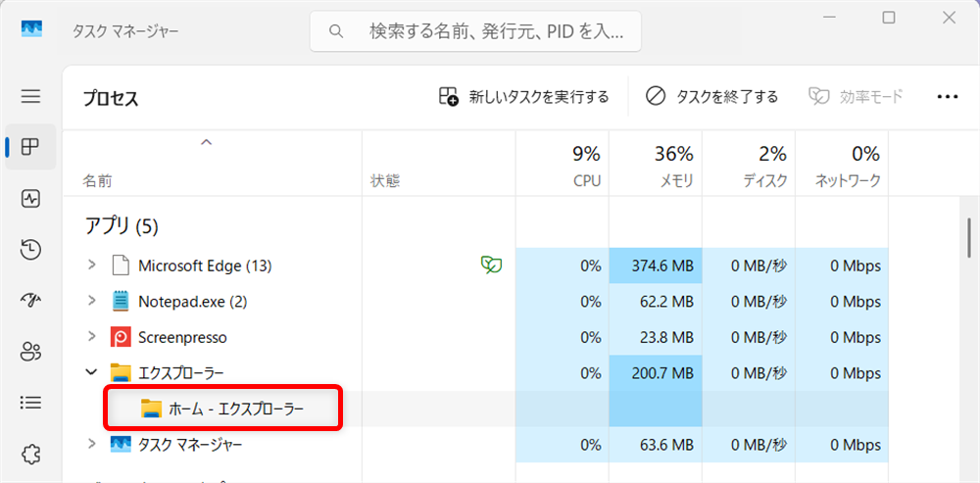The image size is (980, 483).
Task: Open the hamburger navigation menu
Action: click(x=30, y=96)
